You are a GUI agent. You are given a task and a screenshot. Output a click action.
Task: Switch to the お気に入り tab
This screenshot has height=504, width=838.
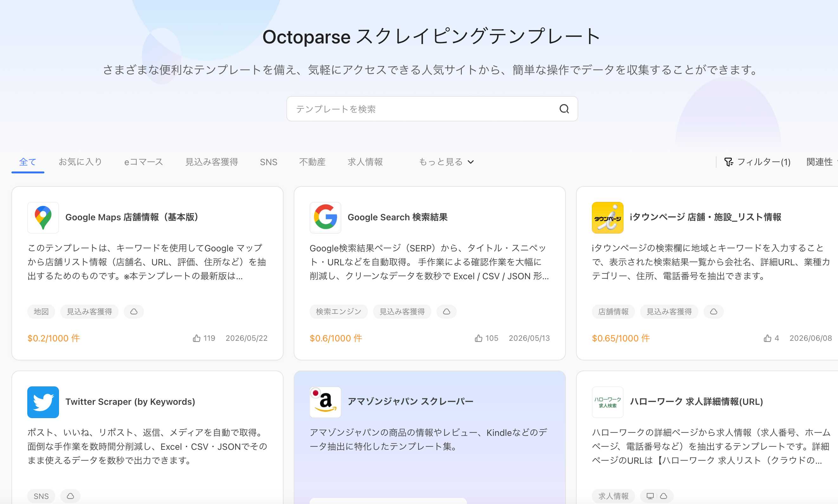click(x=81, y=162)
